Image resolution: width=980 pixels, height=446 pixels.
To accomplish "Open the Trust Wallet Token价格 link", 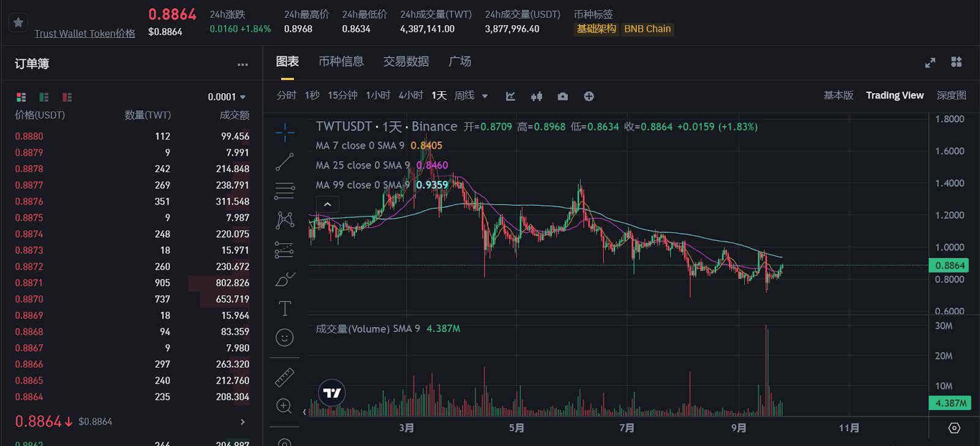I will (85, 34).
